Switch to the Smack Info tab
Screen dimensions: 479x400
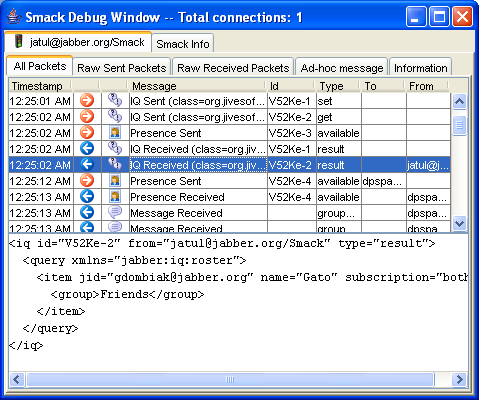183,44
